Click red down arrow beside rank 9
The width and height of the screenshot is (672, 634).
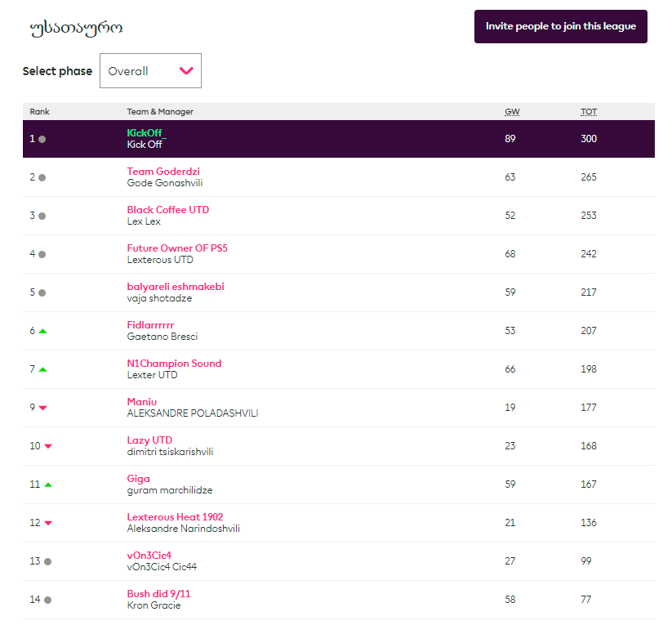tap(43, 408)
